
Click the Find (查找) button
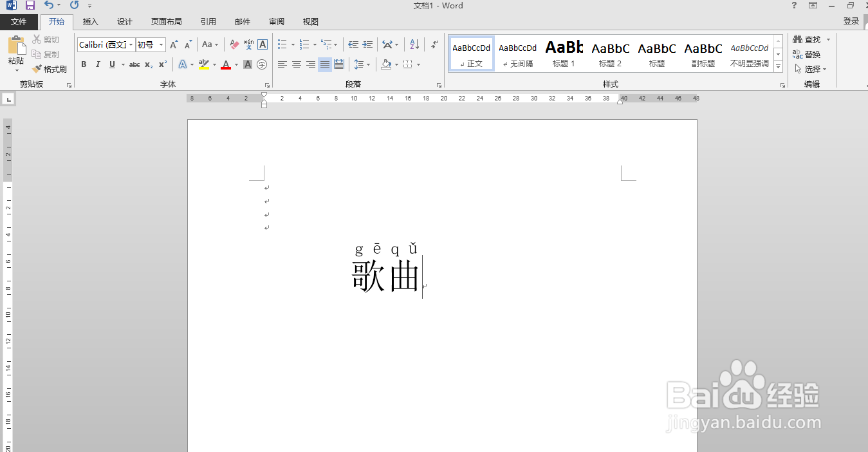(x=807, y=40)
